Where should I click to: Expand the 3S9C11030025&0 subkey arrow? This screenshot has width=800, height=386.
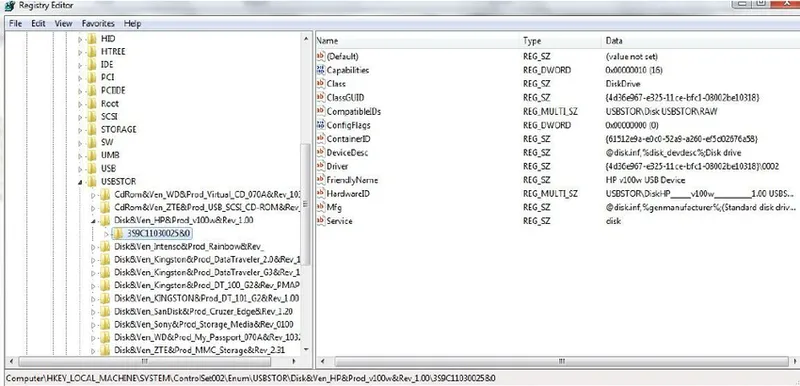(x=106, y=234)
